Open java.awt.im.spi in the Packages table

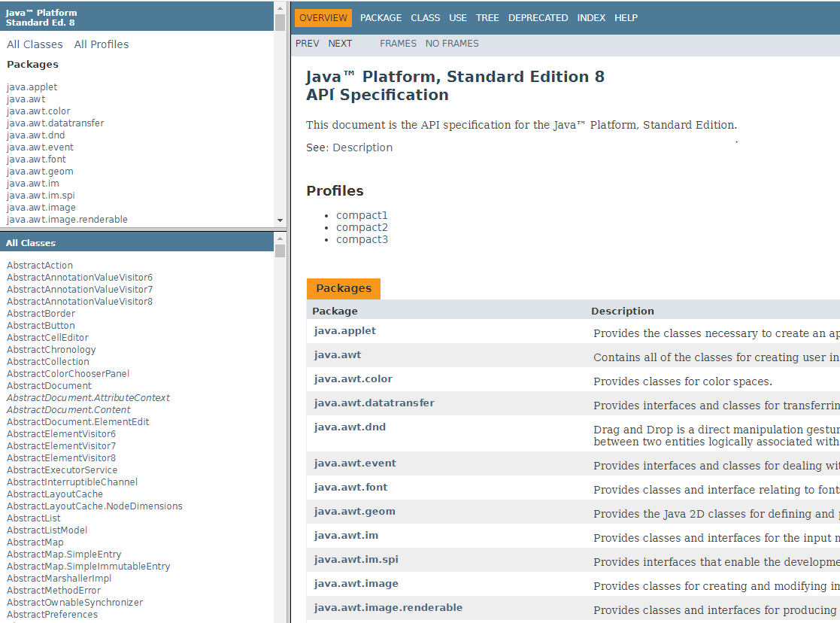[x=356, y=560]
